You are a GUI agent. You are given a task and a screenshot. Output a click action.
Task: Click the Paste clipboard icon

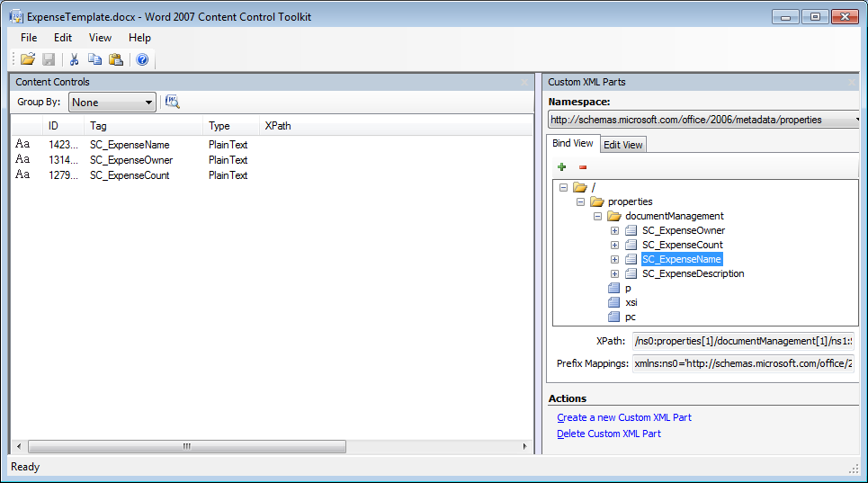click(115, 59)
